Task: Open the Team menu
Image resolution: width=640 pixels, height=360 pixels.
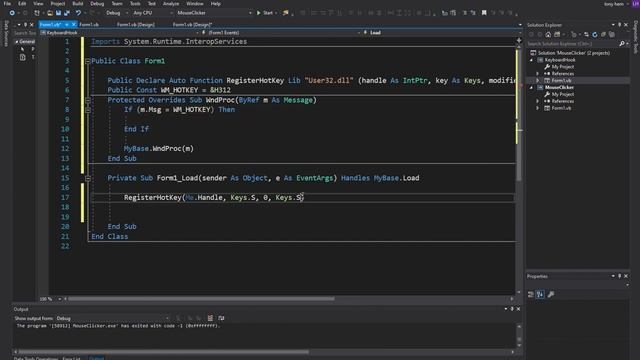Action: pyautogui.click(x=117, y=4)
